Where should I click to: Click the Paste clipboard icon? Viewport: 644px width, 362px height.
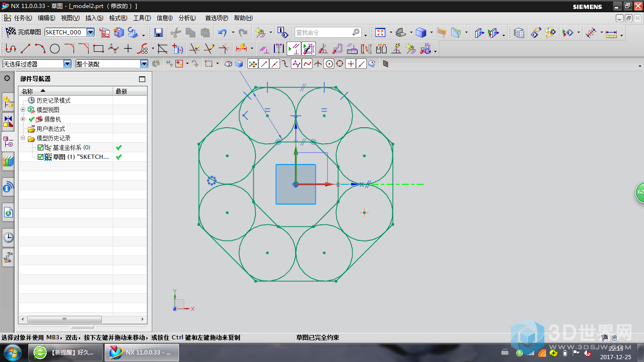(205, 33)
